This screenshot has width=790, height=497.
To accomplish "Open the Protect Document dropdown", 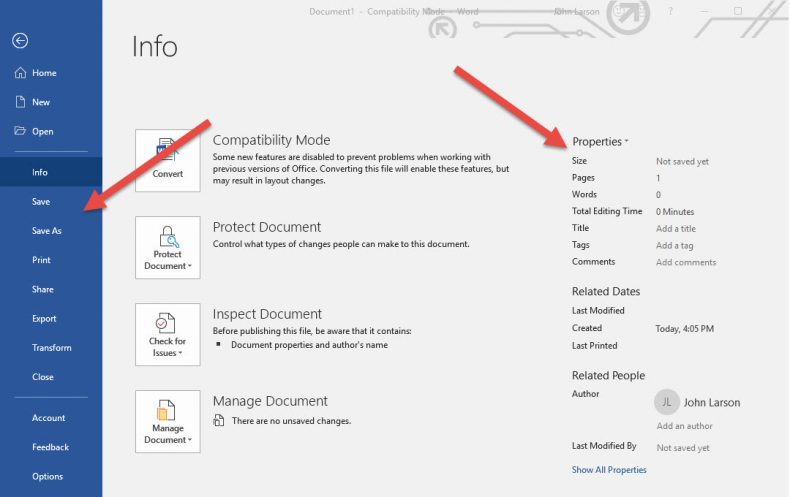I will 167,247.
